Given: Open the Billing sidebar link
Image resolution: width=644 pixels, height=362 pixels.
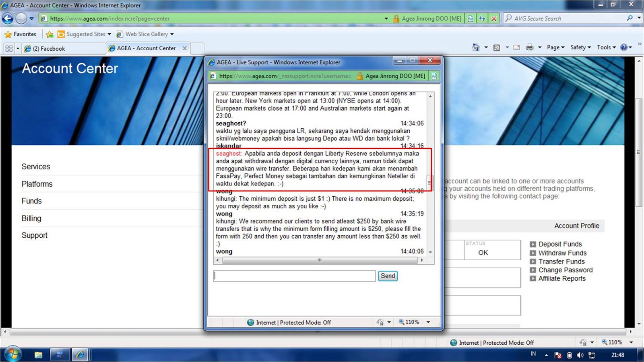Looking at the screenshot, I should [x=31, y=218].
